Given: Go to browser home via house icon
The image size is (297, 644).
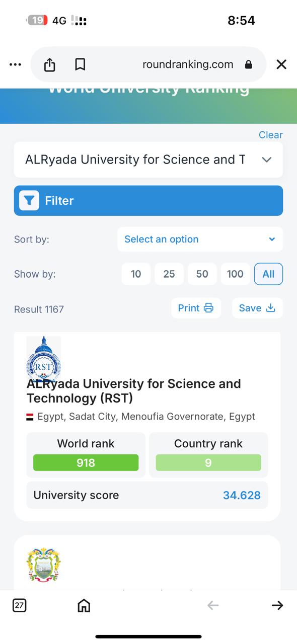Looking at the screenshot, I should (x=84, y=605).
